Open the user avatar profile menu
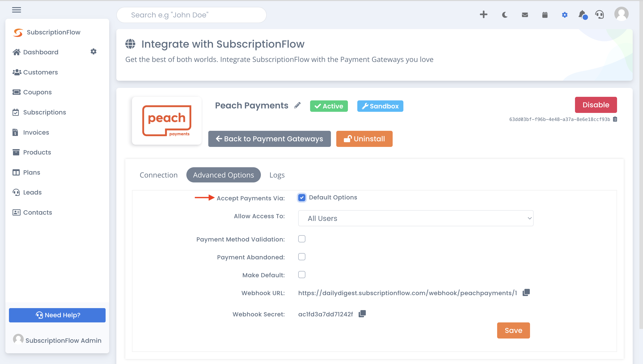Screen dimensions: 643x364 tap(621, 14)
